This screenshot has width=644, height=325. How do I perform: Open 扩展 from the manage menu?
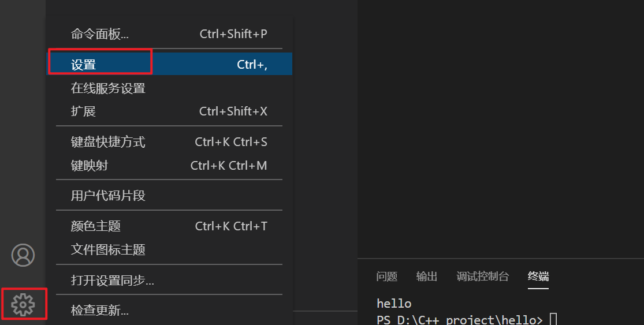coord(169,111)
